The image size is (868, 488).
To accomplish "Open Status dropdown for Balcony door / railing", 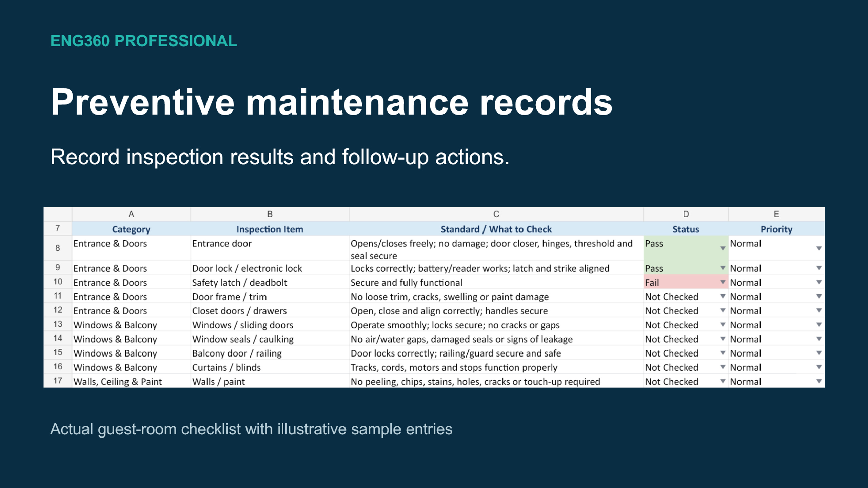I will point(723,353).
